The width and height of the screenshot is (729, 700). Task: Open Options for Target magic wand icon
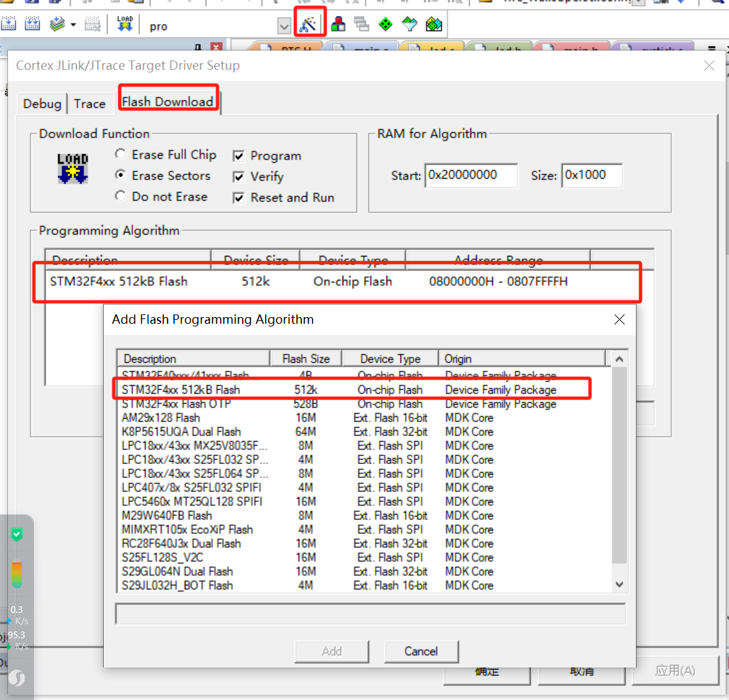click(308, 24)
